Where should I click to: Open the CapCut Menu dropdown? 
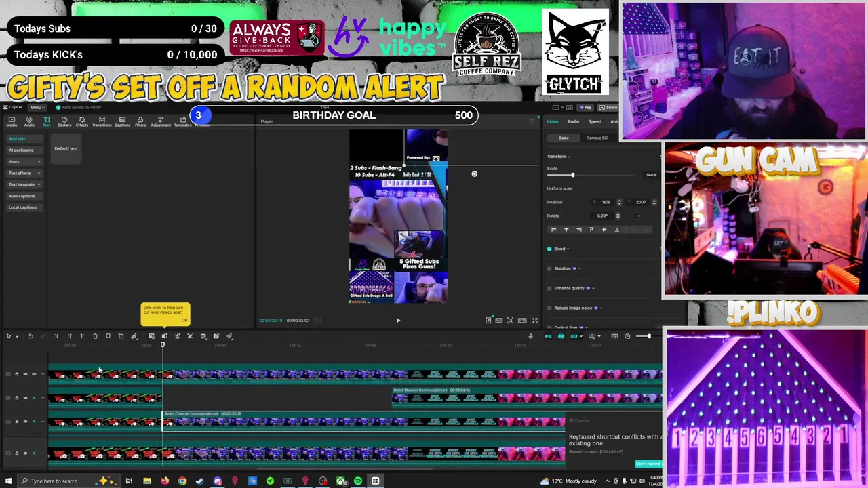pyautogui.click(x=37, y=107)
